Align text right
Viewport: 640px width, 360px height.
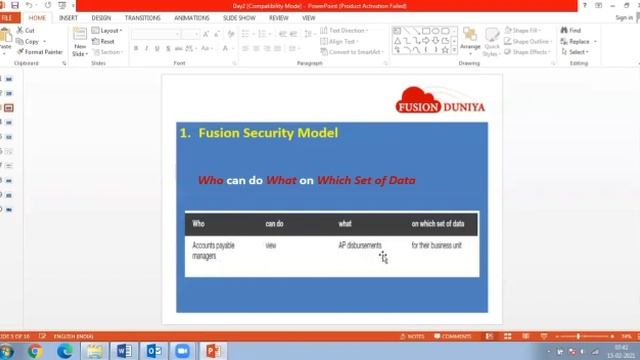[x=267, y=49]
